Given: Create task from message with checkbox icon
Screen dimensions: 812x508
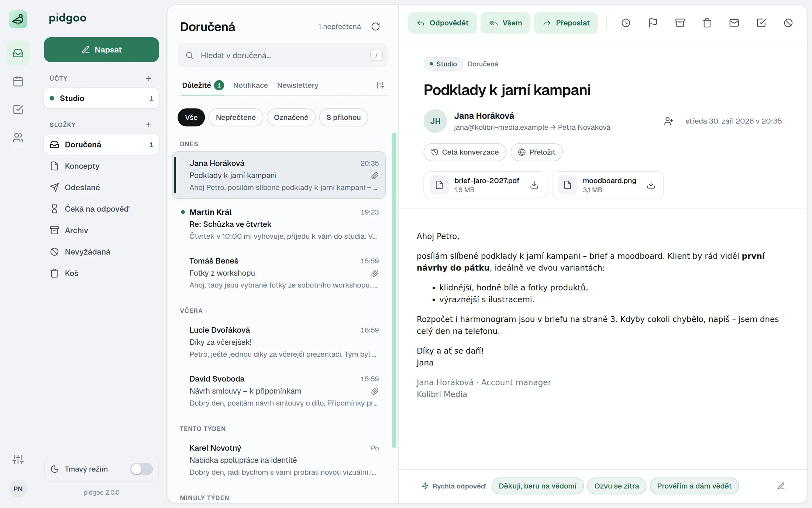Looking at the screenshot, I should pos(761,23).
